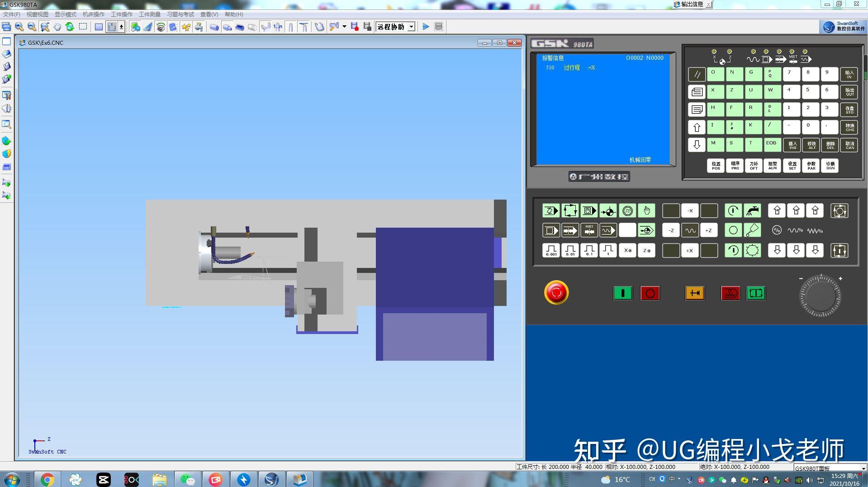The image size is (868, 487).
Task: Click the EOB key on keypad
Action: (772, 145)
